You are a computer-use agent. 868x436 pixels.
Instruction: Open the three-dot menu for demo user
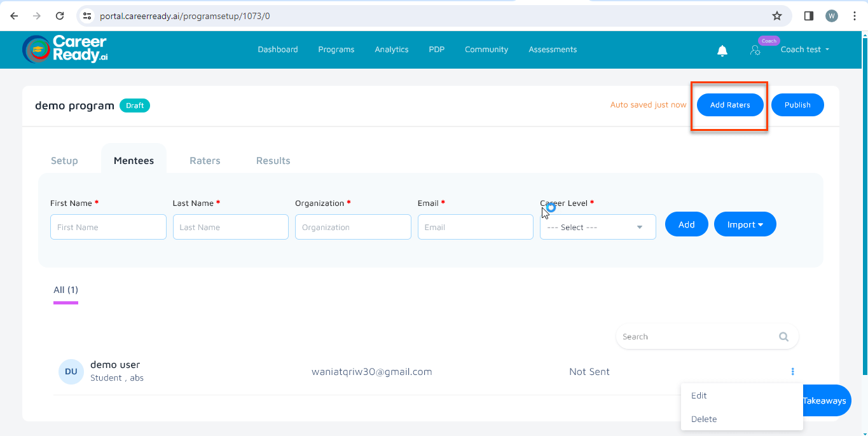[x=792, y=372]
